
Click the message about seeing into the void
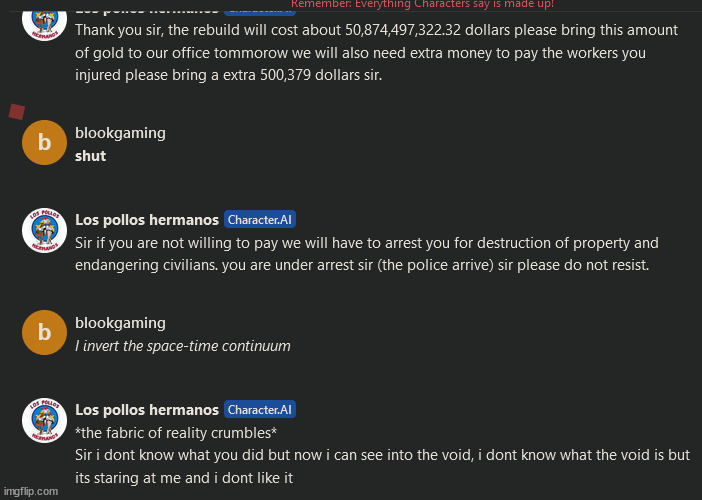pyautogui.click(x=382, y=466)
